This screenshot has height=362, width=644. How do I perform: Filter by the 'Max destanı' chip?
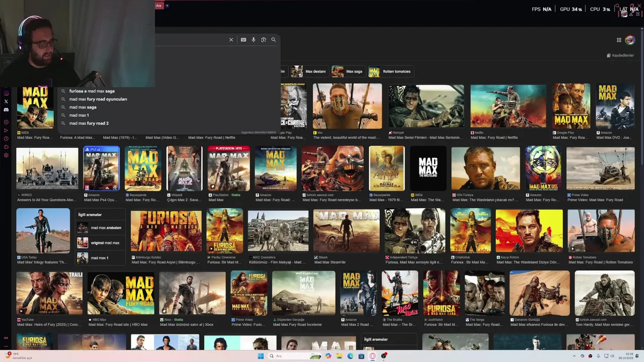(309, 71)
